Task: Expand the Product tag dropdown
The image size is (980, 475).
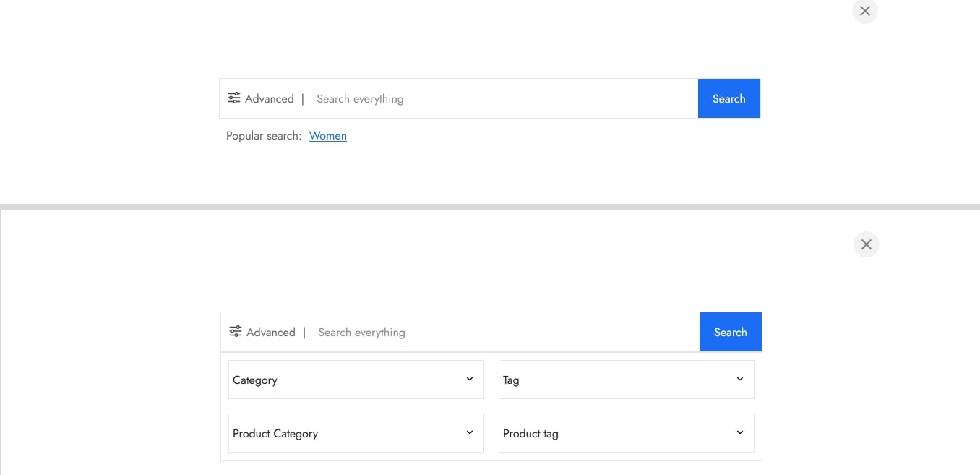Action: pyautogui.click(x=626, y=434)
